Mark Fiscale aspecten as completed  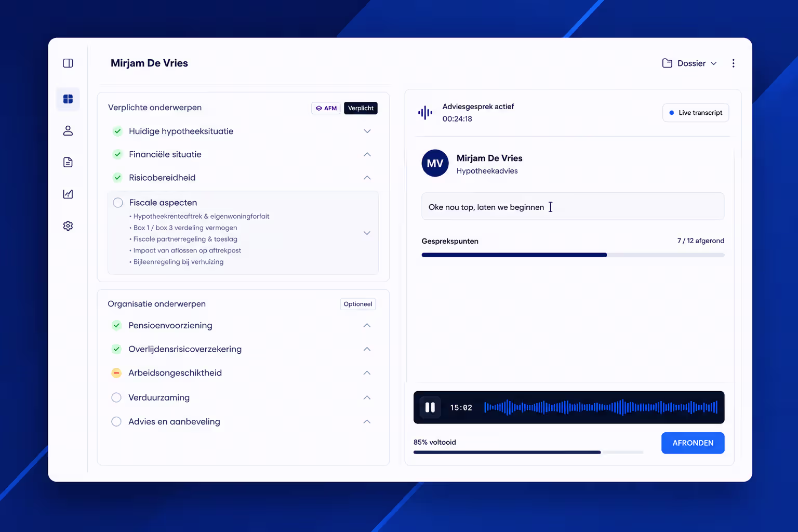pyautogui.click(x=118, y=203)
